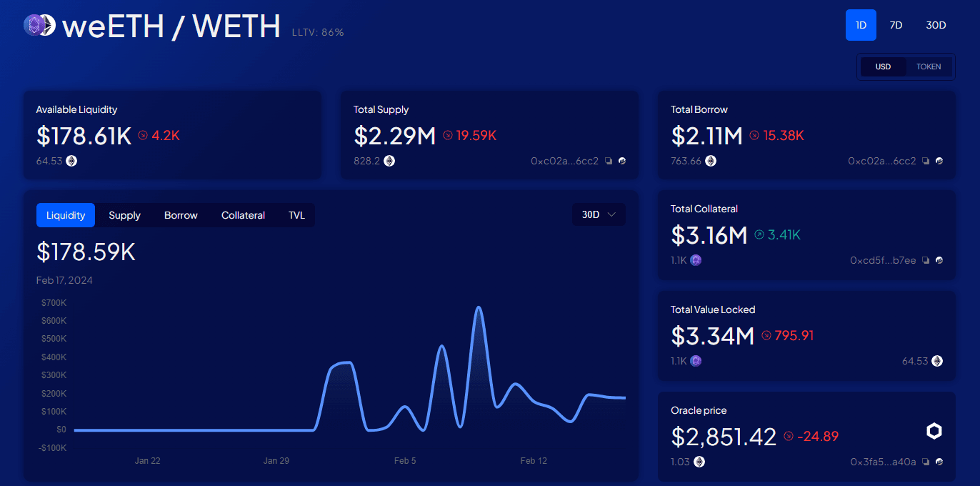Click the Chainlink oracle hexagon icon

[x=934, y=431]
